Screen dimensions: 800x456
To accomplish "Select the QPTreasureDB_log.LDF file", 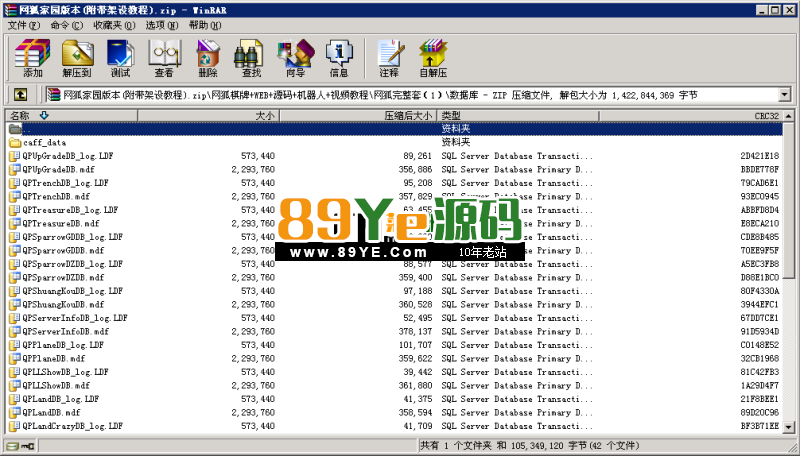I will click(x=70, y=210).
